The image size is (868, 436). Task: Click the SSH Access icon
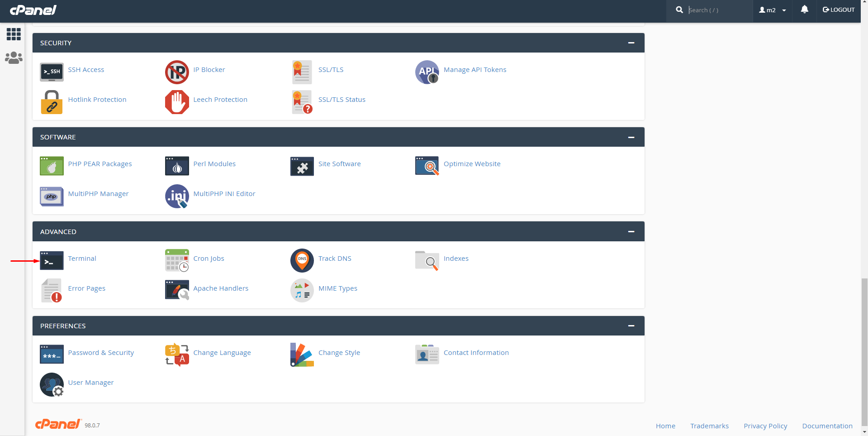click(x=52, y=72)
